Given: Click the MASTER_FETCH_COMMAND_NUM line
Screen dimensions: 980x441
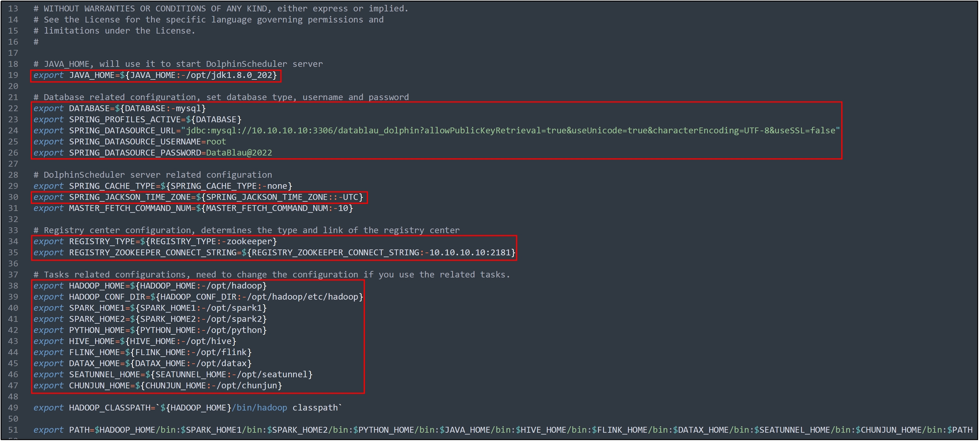Looking at the screenshot, I should tap(193, 208).
